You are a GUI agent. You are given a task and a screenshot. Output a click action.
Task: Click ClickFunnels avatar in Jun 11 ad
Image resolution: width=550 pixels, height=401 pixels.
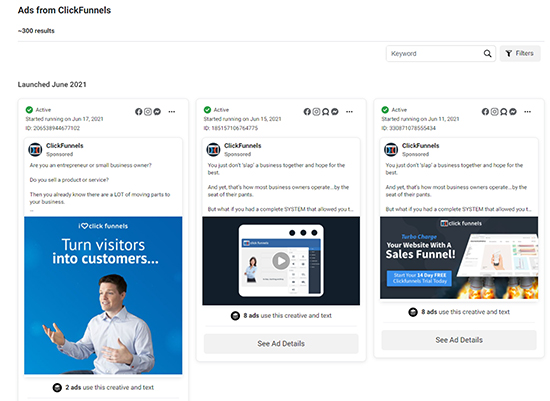[391, 150]
